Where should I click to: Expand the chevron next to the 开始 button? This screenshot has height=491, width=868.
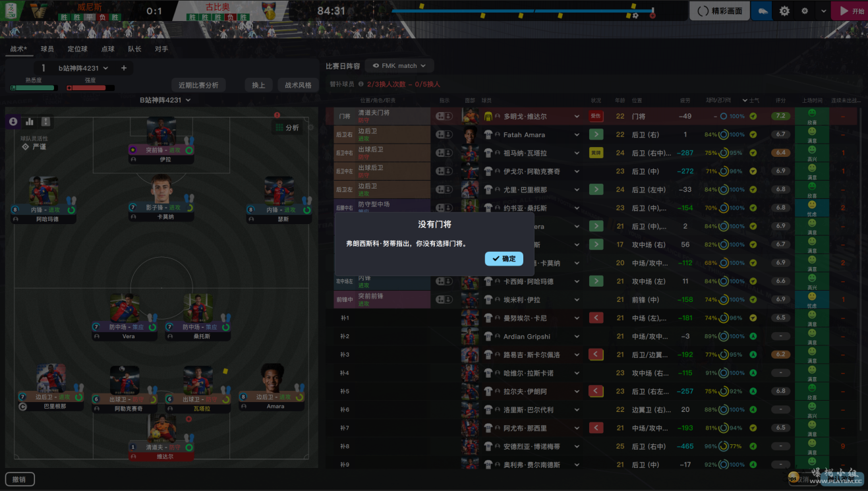click(823, 11)
